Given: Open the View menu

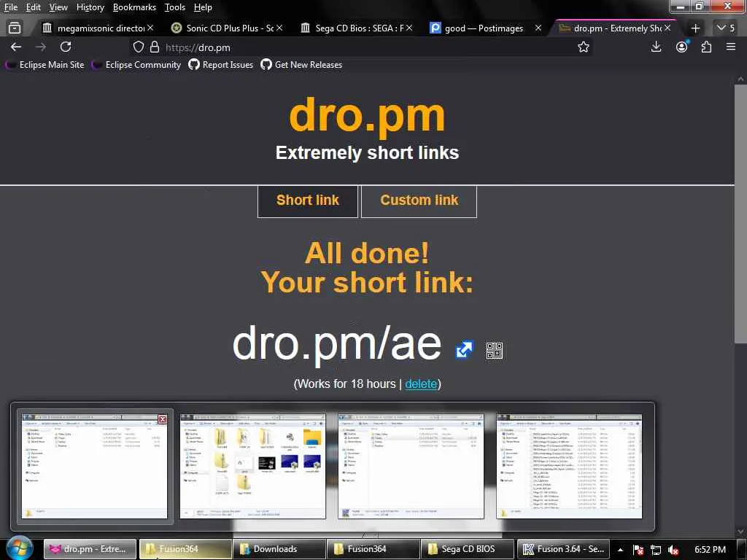Looking at the screenshot, I should pos(58,7).
